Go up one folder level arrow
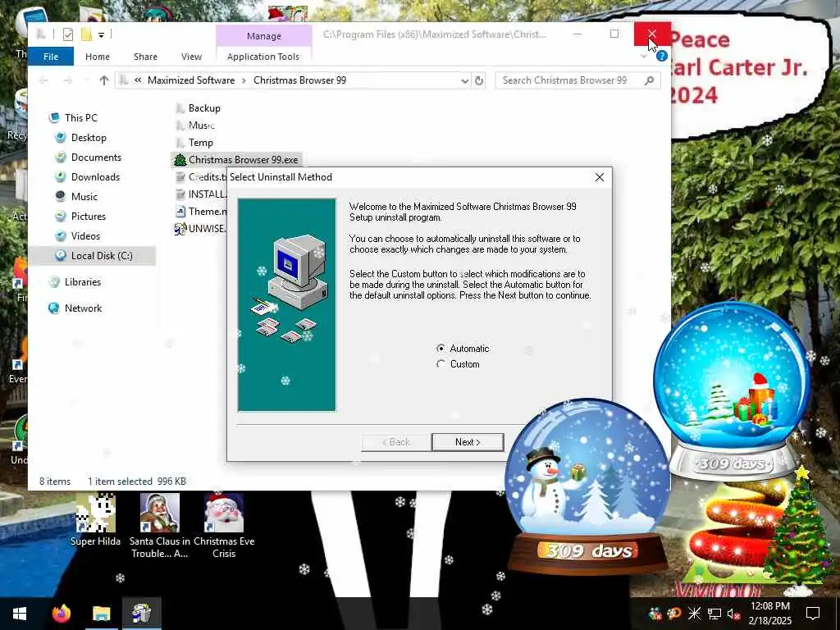The width and height of the screenshot is (840, 630). click(104, 80)
